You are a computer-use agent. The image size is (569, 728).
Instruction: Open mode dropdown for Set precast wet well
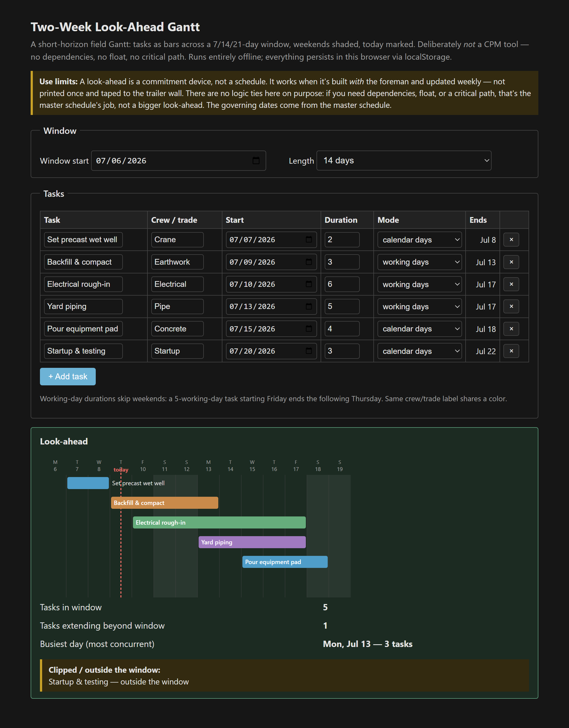tap(419, 240)
